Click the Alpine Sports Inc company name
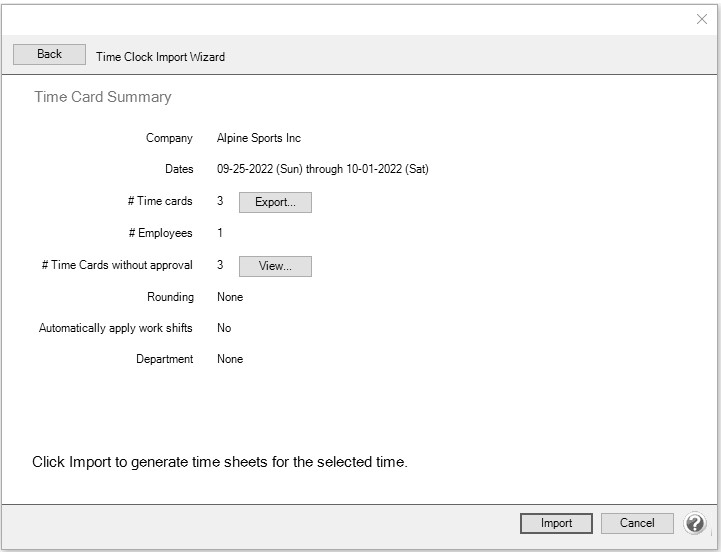This screenshot has height=552, width=721. [x=258, y=138]
